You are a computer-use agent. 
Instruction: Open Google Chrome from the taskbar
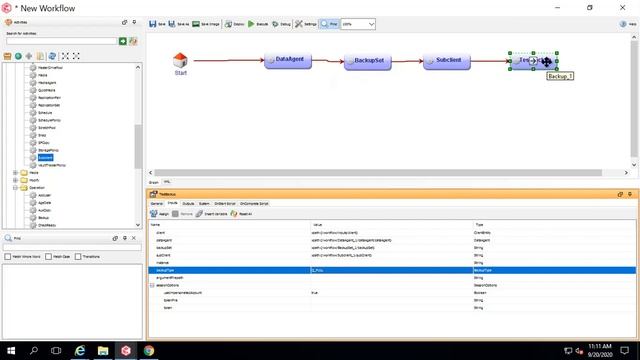point(149,351)
